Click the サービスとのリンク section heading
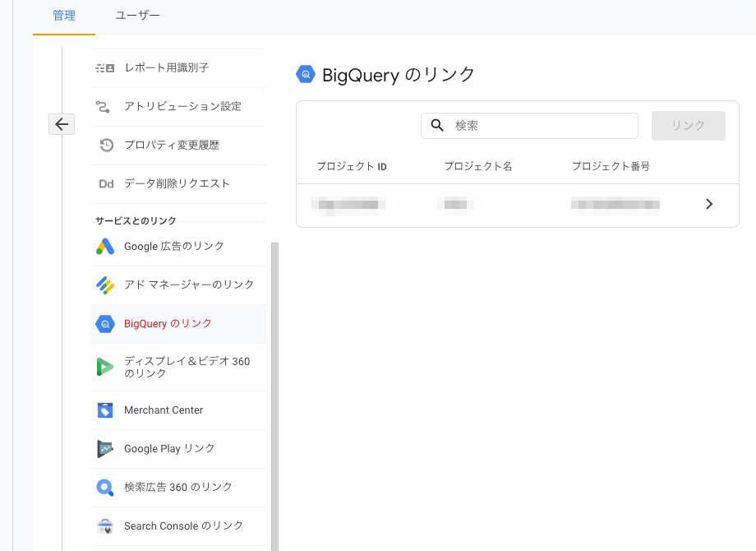The width and height of the screenshot is (756, 551). [136, 220]
